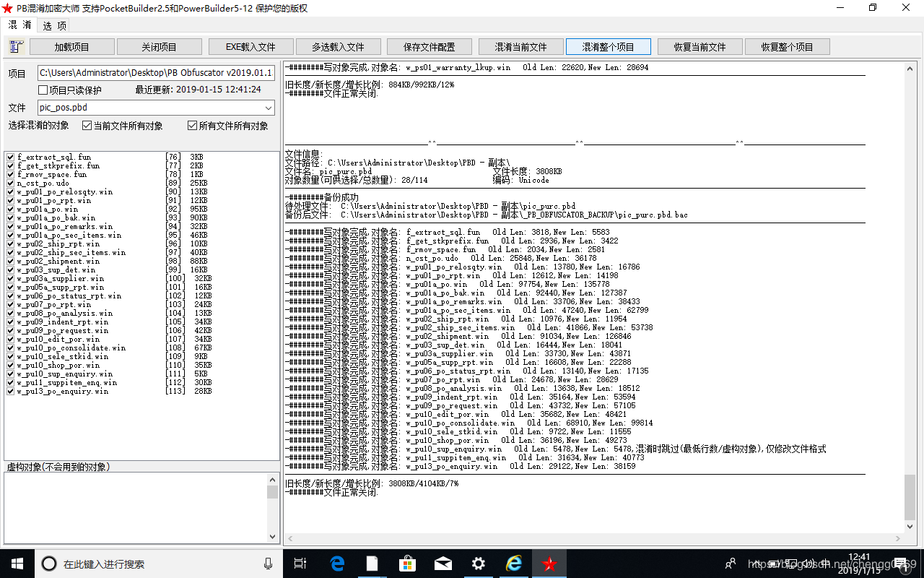
Task: Click scroll-down arrow of log pane
Action: [x=910, y=527]
